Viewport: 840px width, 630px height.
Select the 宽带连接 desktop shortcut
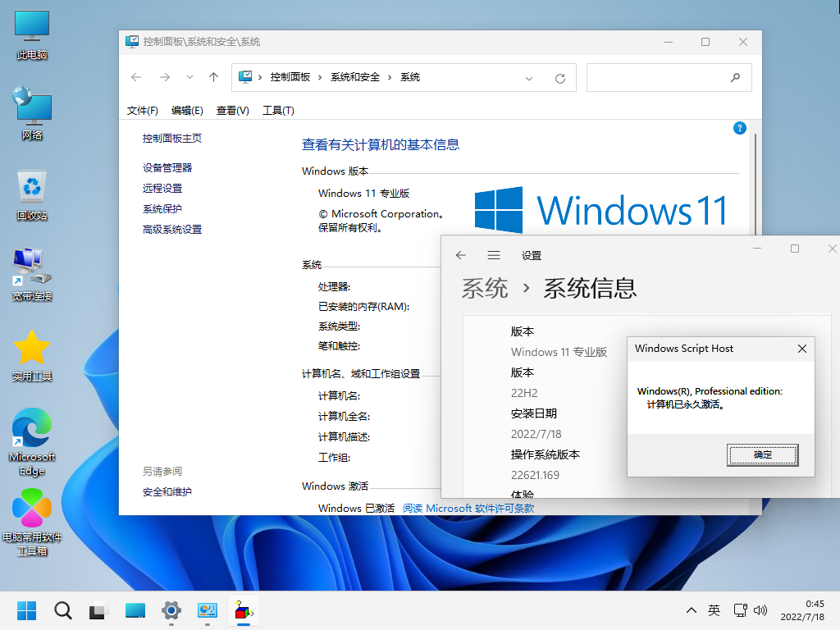(32, 276)
